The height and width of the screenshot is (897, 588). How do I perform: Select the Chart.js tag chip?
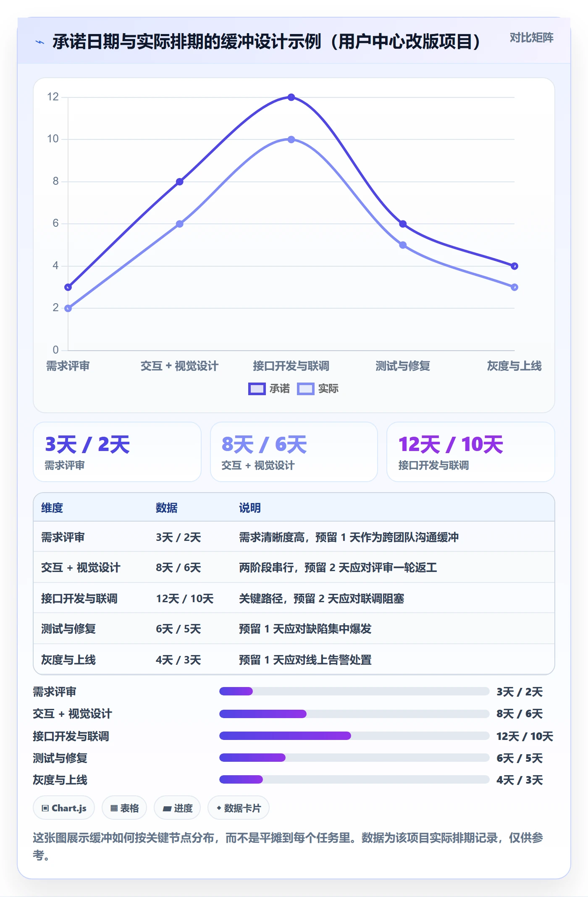(x=64, y=808)
